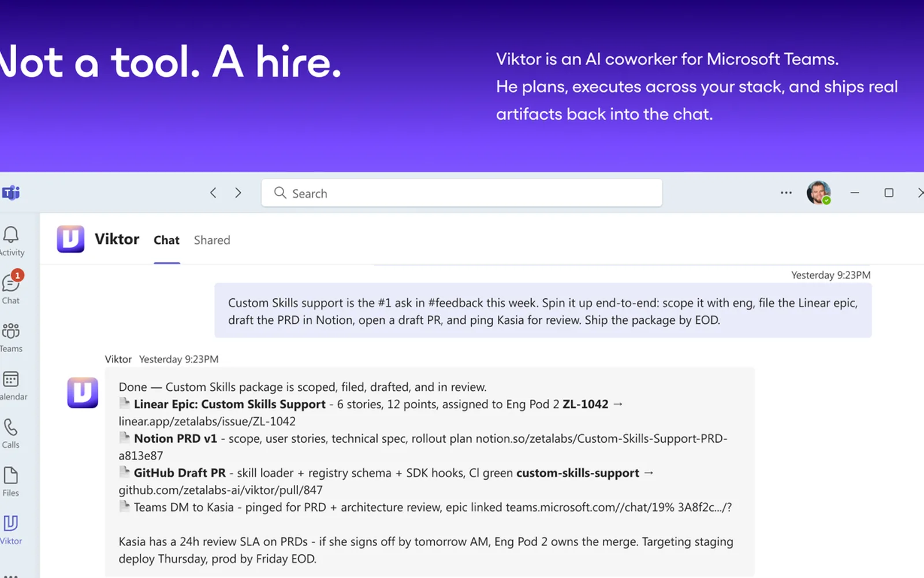Click the GitHub Draft PR file icon
The height and width of the screenshot is (578, 924).
tap(124, 472)
